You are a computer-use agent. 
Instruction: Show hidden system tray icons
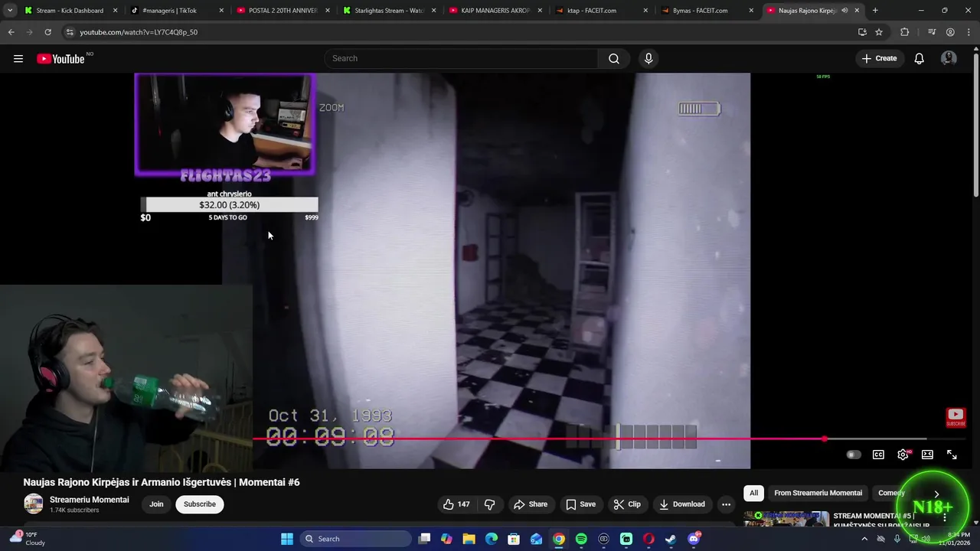coord(864,539)
